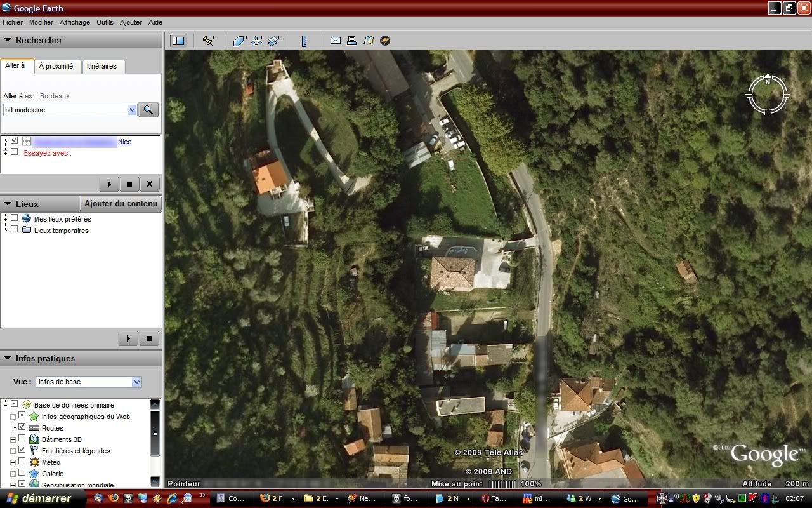The image size is (812, 508).
Task: Click the Routes layer icon
Action: click(34, 428)
